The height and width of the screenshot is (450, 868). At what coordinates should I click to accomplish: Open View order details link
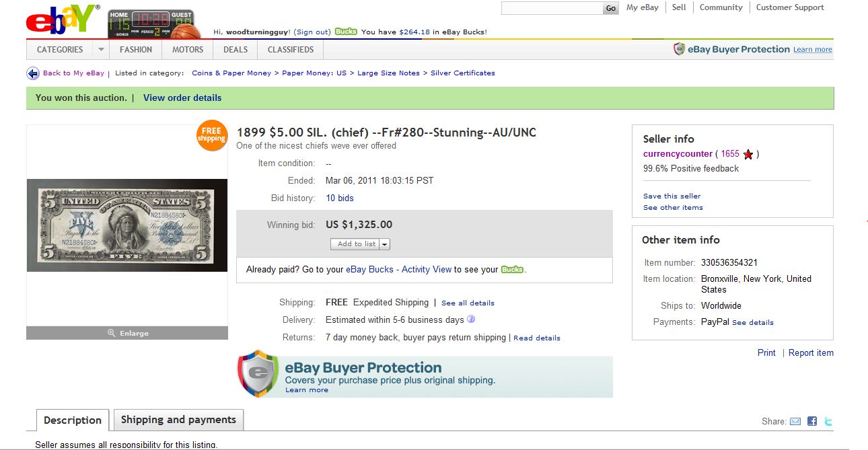coord(182,98)
